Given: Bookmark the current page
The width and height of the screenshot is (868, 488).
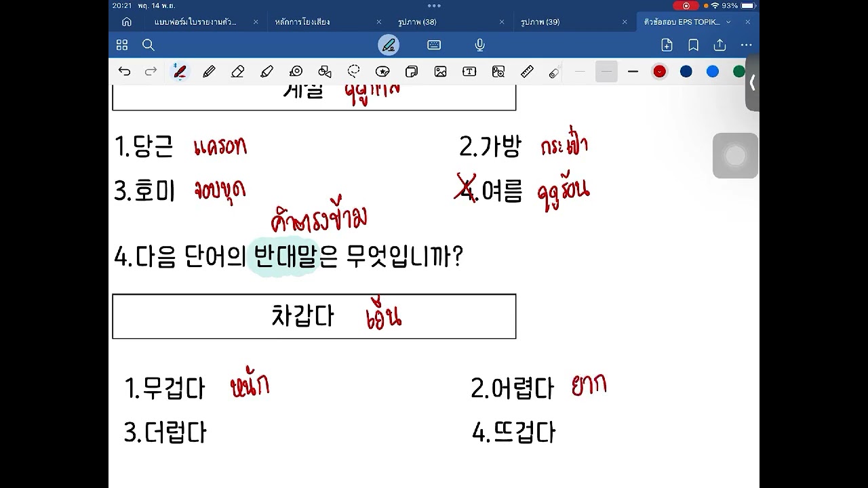Looking at the screenshot, I should [x=693, y=45].
